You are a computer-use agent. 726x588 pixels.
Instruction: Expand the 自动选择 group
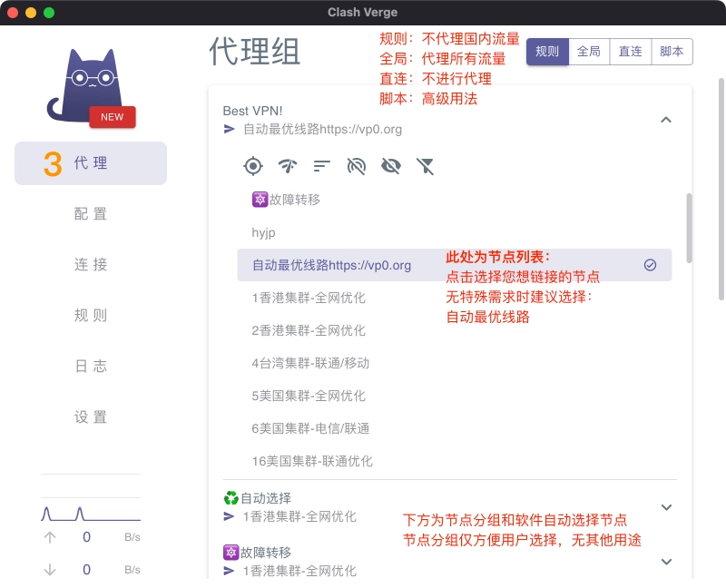(x=667, y=507)
